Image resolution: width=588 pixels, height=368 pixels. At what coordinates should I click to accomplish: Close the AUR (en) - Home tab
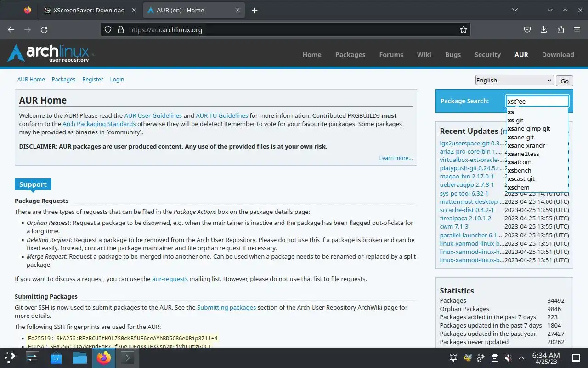pyautogui.click(x=238, y=10)
